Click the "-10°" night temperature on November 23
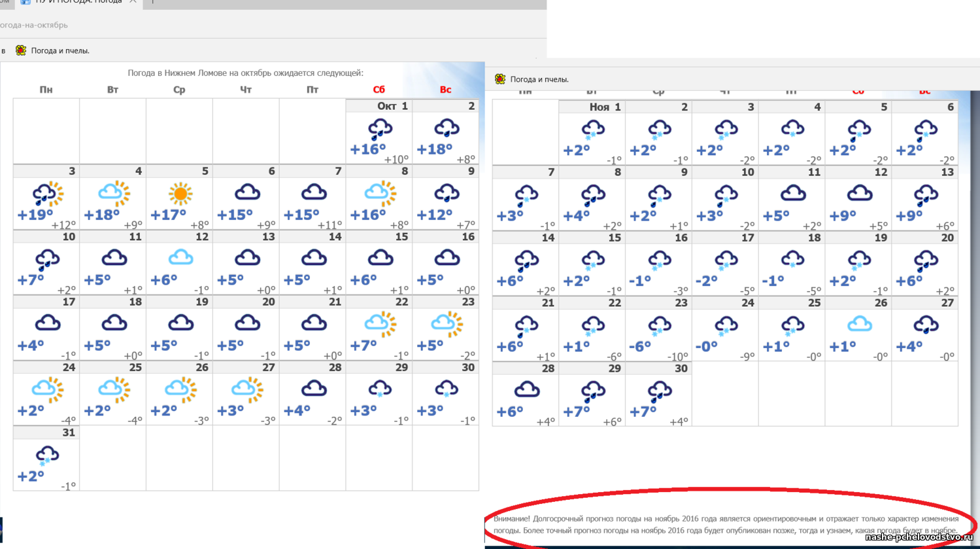Image resolution: width=980 pixels, height=549 pixels. pos(677,357)
